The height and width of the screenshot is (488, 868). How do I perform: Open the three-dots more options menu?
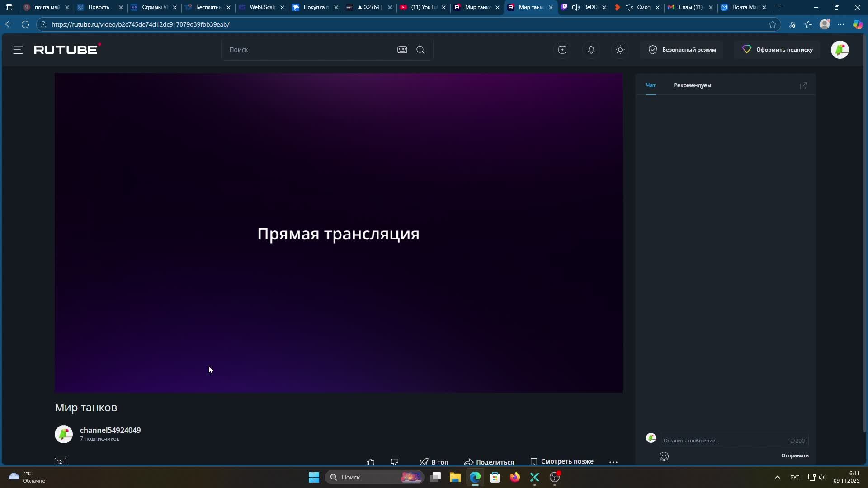[x=613, y=462]
